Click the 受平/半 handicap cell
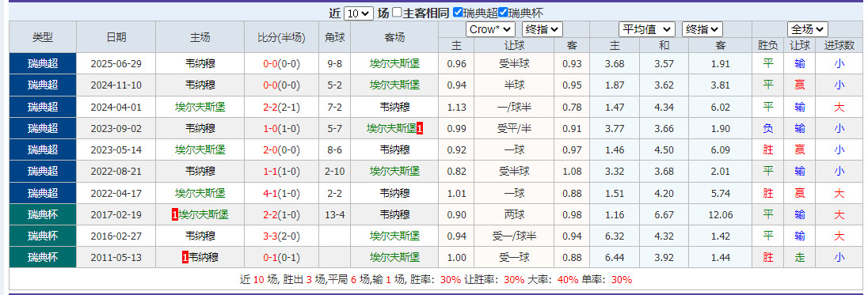Screen dimensions: 868x295 [x=514, y=128]
